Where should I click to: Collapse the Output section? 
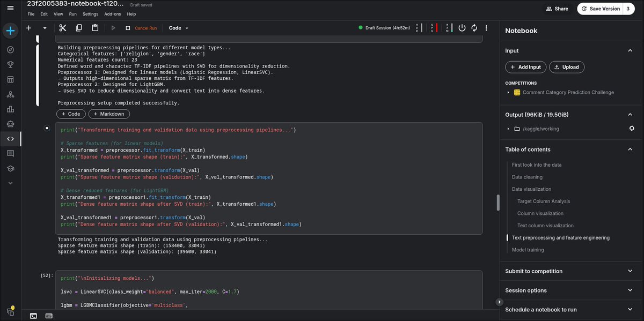(630, 115)
